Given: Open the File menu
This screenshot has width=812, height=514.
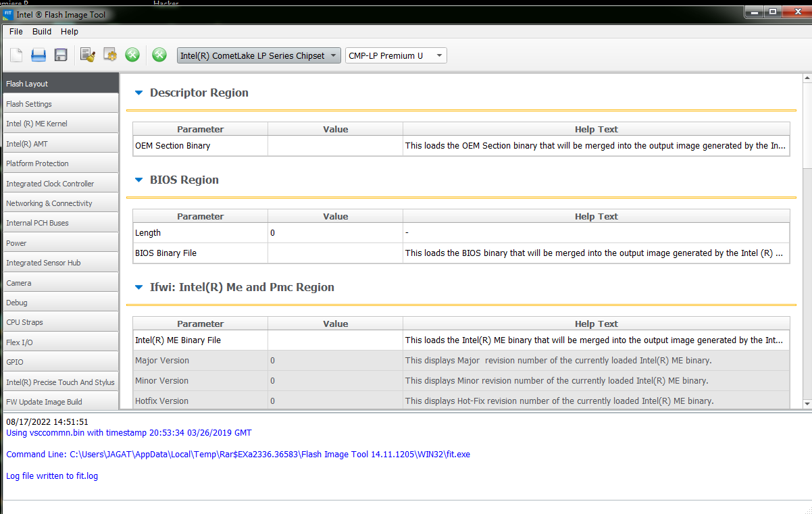Looking at the screenshot, I should pos(16,32).
